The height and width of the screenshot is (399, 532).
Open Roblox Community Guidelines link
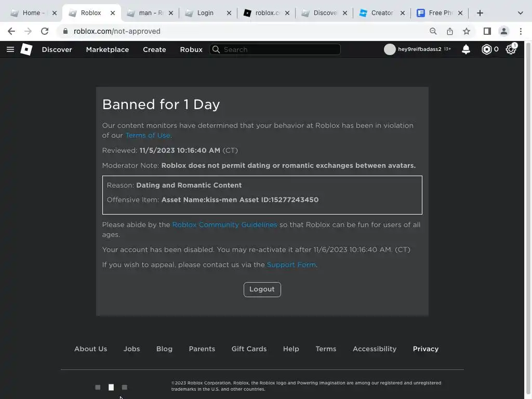coord(224,224)
